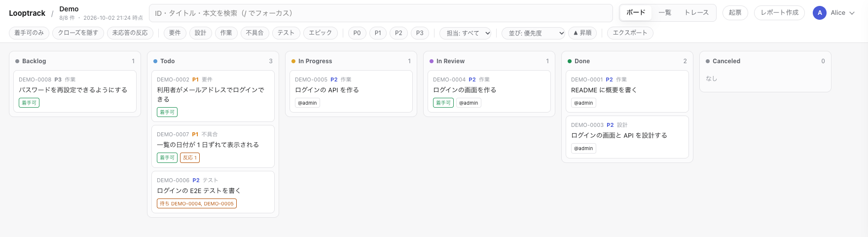The width and height of the screenshot is (868, 237).
Task: Open the 並び: 優先度 sort dropdown
Action: [x=533, y=33]
